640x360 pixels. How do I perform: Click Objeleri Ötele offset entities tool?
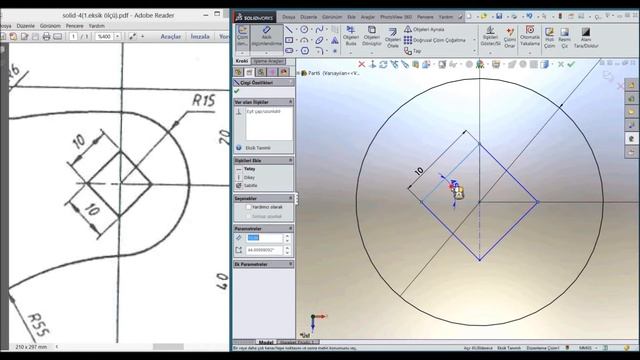click(393, 38)
